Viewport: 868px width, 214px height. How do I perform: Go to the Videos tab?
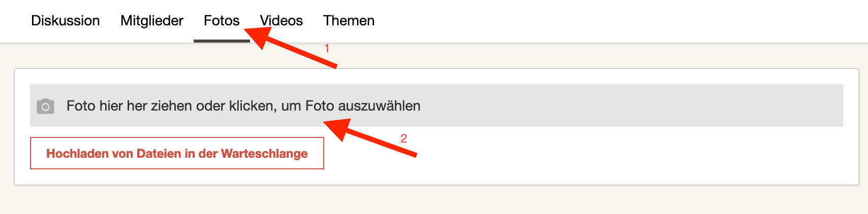(x=282, y=21)
